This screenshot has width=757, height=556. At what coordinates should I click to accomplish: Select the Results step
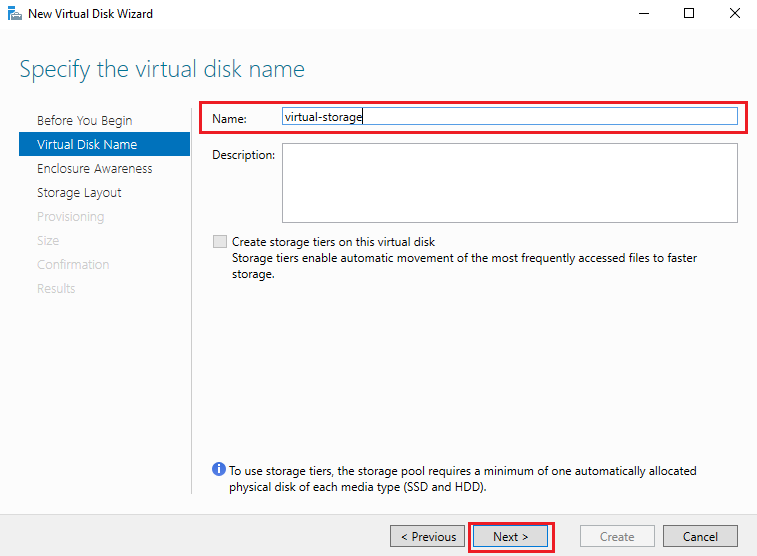click(56, 289)
